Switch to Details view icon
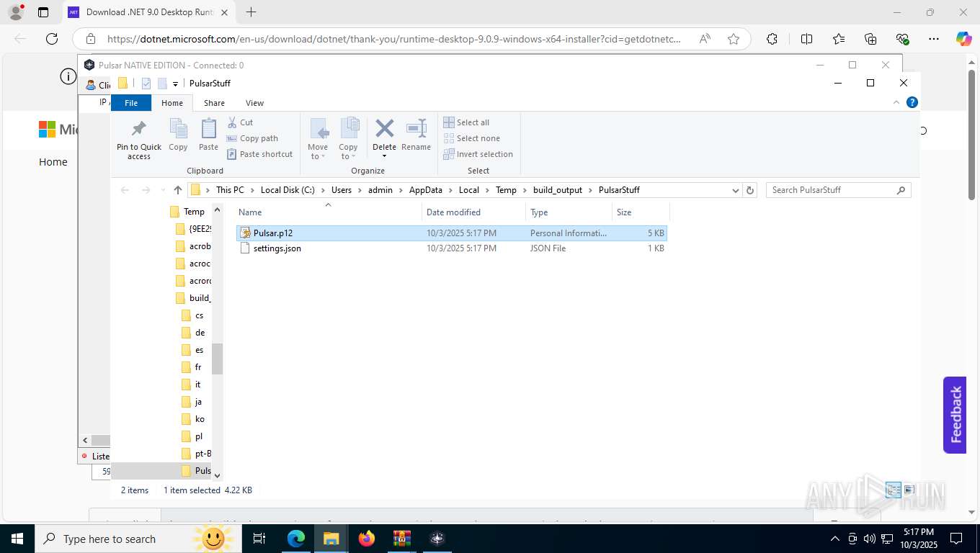This screenshot has width=980, height=553. pyautogui.click(x=894, y=490)
